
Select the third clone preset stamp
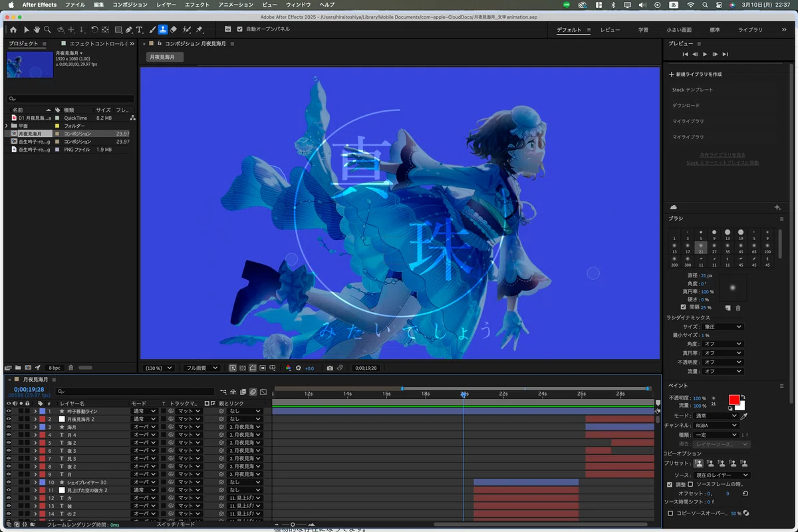[721, 463]
